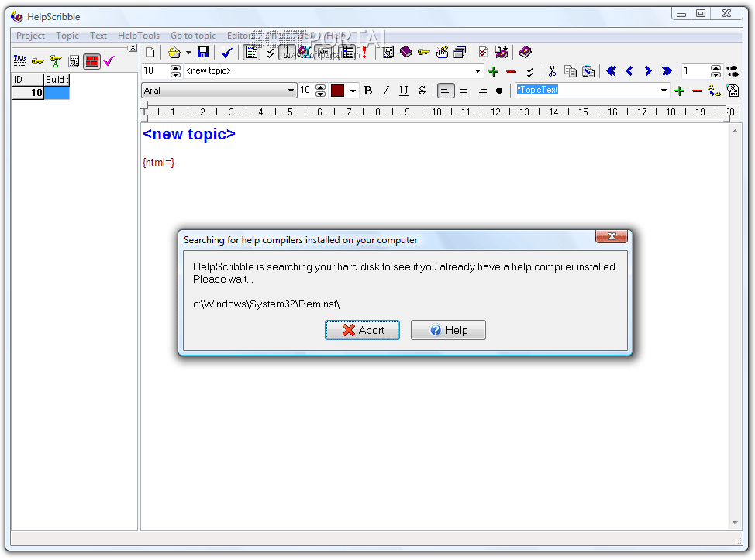Click the <new topic> heading in the editor
This screenshot has width=755, height=560.
pos(189,134)
